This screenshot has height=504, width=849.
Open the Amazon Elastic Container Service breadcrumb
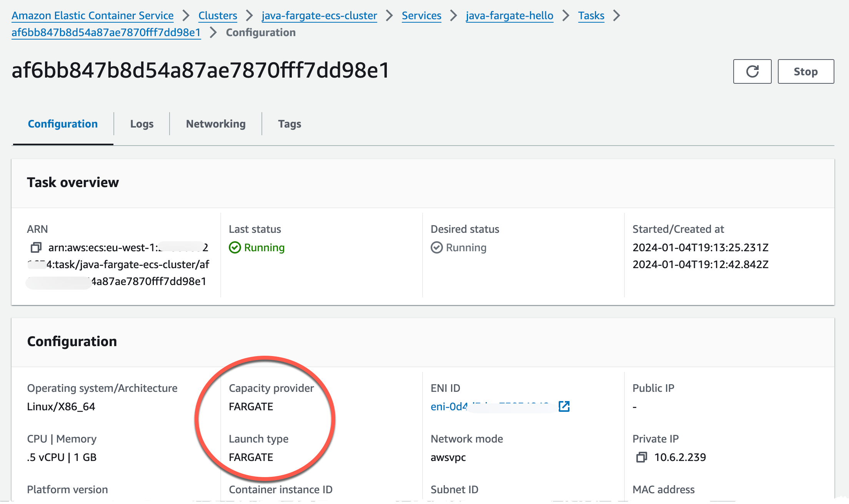tap(93, 15)
